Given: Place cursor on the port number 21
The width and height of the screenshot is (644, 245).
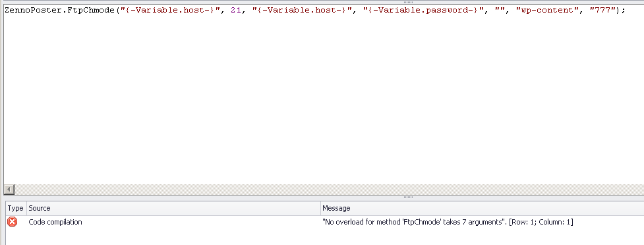Looking at the screenshot, I should pos(236,11).
